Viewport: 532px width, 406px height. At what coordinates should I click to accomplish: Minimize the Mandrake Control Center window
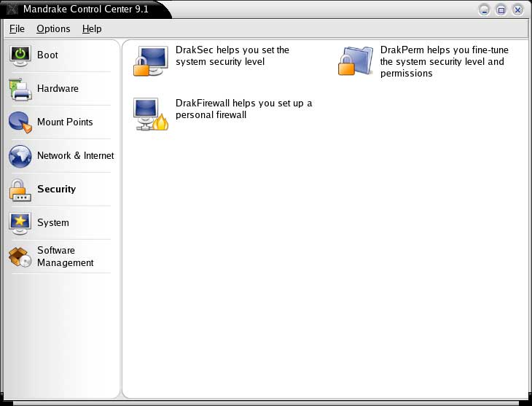point(484,9)
